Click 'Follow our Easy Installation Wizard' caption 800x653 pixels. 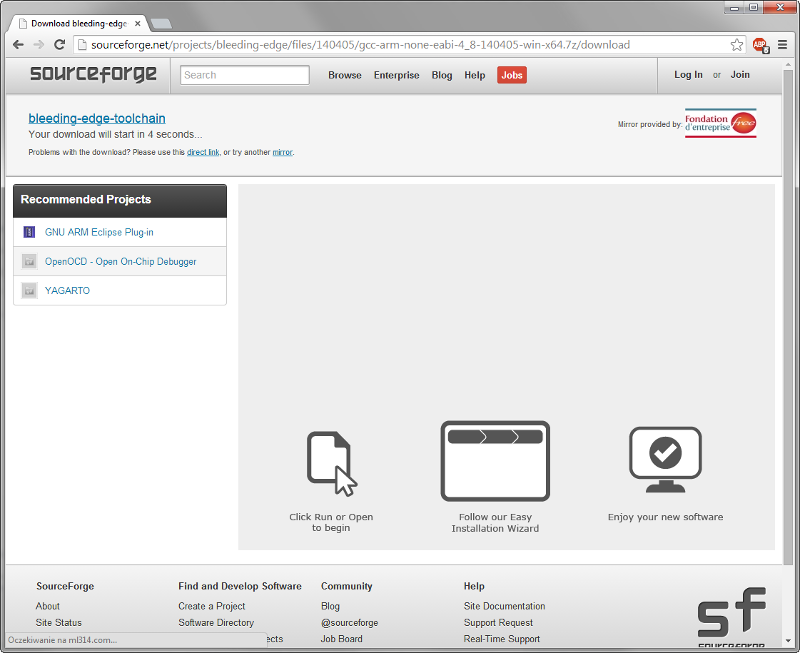click(495, 522)
